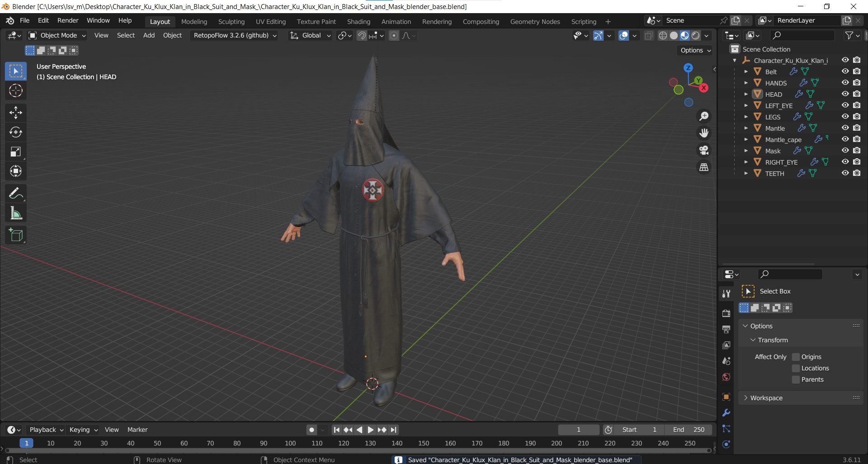The height and width of the screenshot is (464, 868).
Task: Open the Scene properties tab
Action: coord(726,361)
